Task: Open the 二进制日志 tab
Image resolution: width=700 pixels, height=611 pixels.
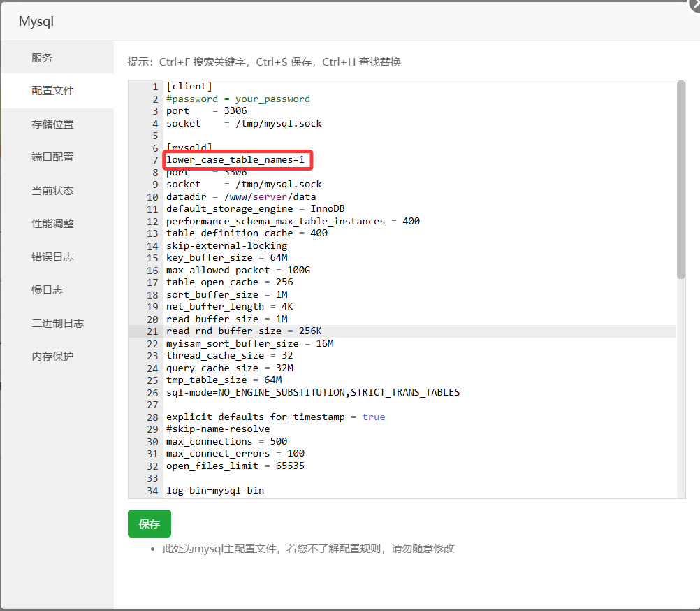Action: click(57, 324)
